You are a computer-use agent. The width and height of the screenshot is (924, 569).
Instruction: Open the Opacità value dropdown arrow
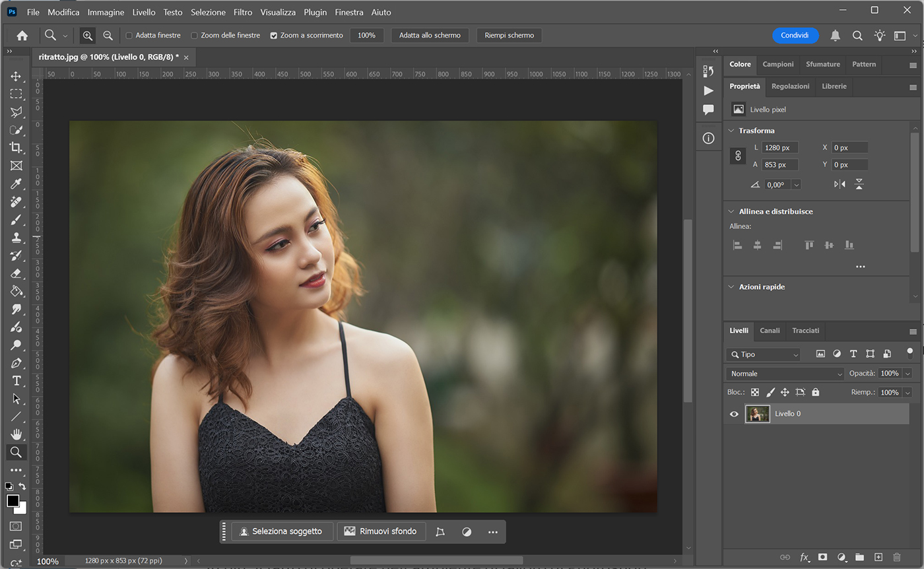click(x=907, y=374)
